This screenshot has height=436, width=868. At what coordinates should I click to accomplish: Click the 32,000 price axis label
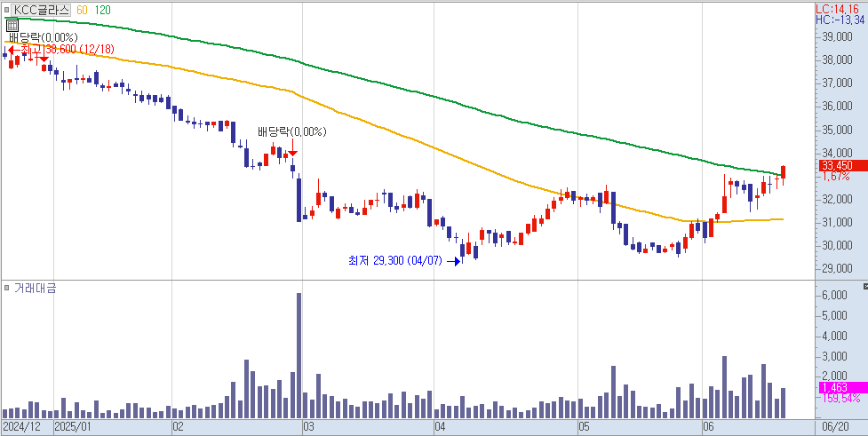pos(836,199)
